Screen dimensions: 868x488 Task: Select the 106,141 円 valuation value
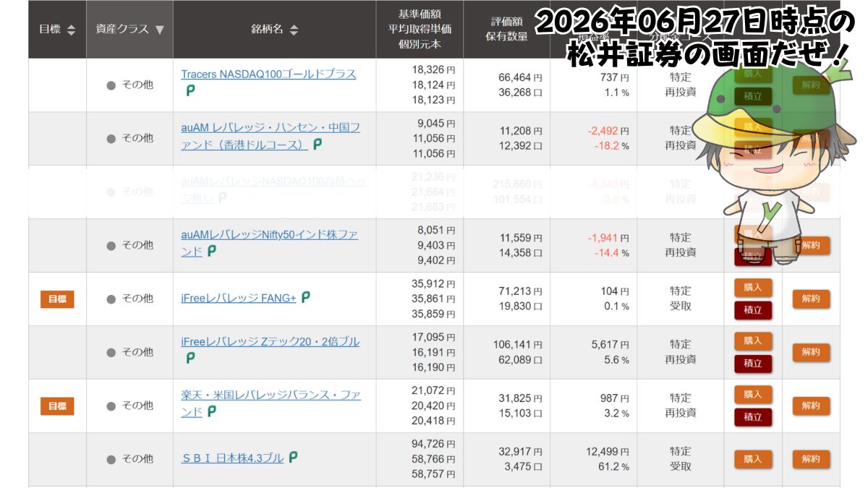point(517,345)
